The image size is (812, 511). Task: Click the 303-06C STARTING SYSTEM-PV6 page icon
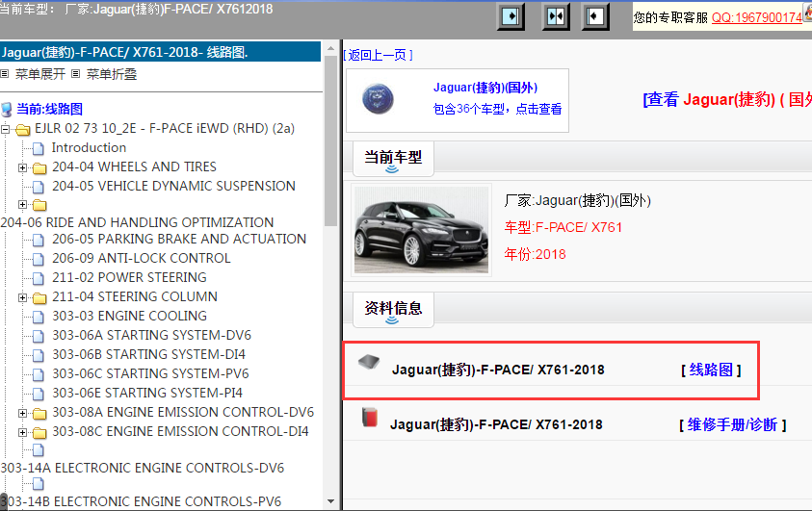39,374
